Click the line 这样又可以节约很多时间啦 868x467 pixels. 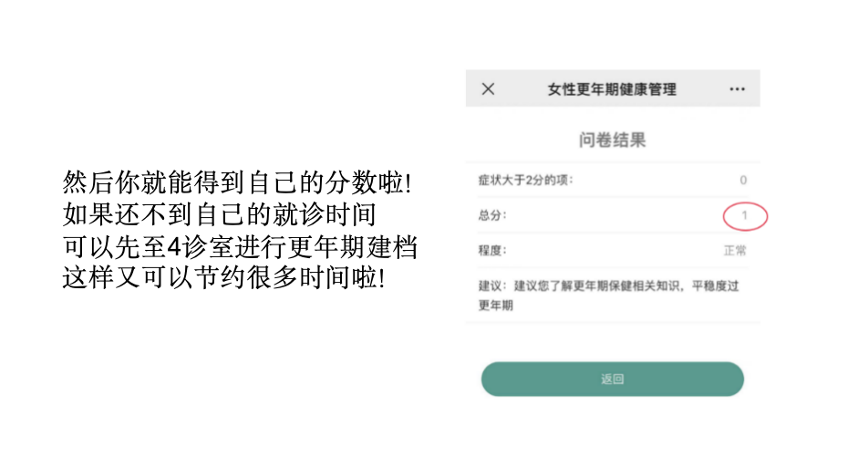click(x=223, y=277)
